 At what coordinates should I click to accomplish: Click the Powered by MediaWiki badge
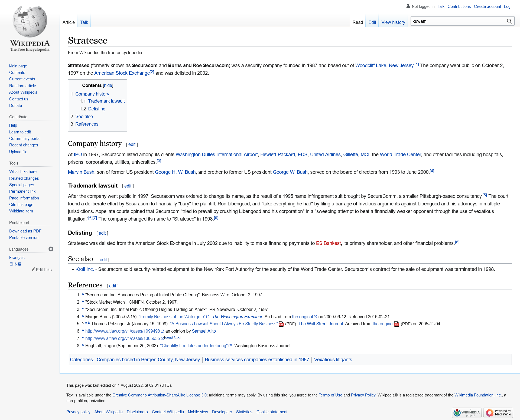(x=498, y=413)
